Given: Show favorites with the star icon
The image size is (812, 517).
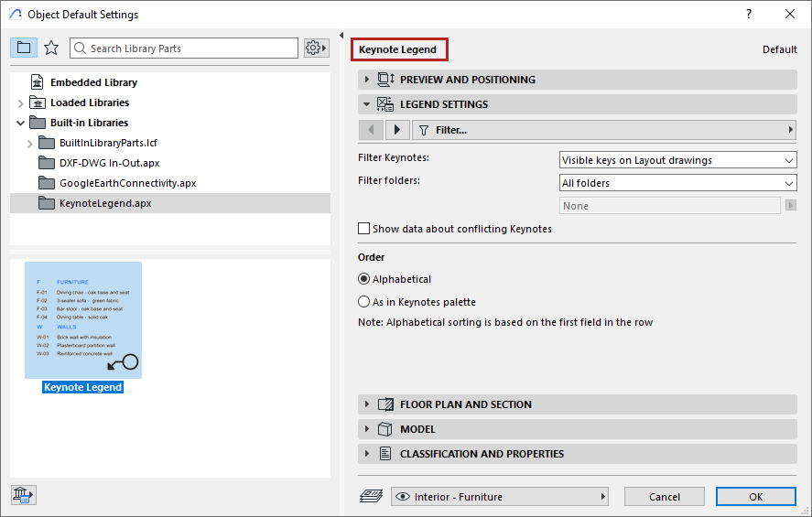Looking at the screenshot, I should pyautogui.click(x=51, y=48).
